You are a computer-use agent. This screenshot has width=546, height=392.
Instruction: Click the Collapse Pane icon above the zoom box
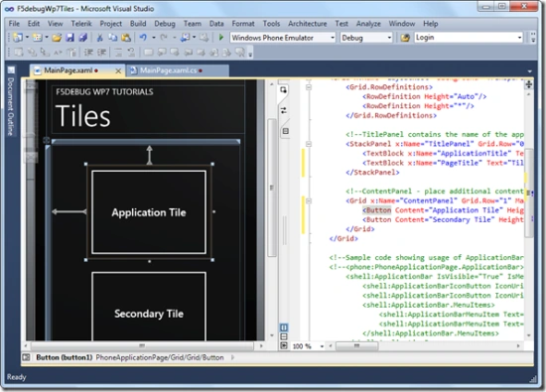[284, 345]
